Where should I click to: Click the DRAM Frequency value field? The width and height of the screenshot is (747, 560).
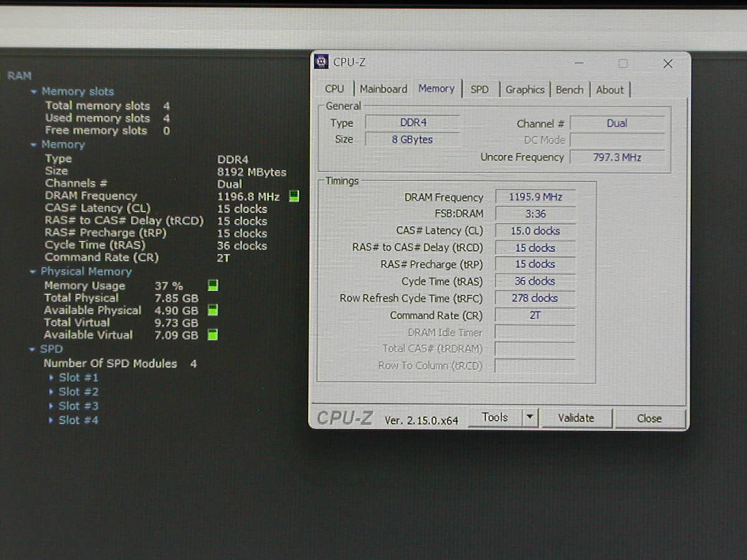coord(535,197)
